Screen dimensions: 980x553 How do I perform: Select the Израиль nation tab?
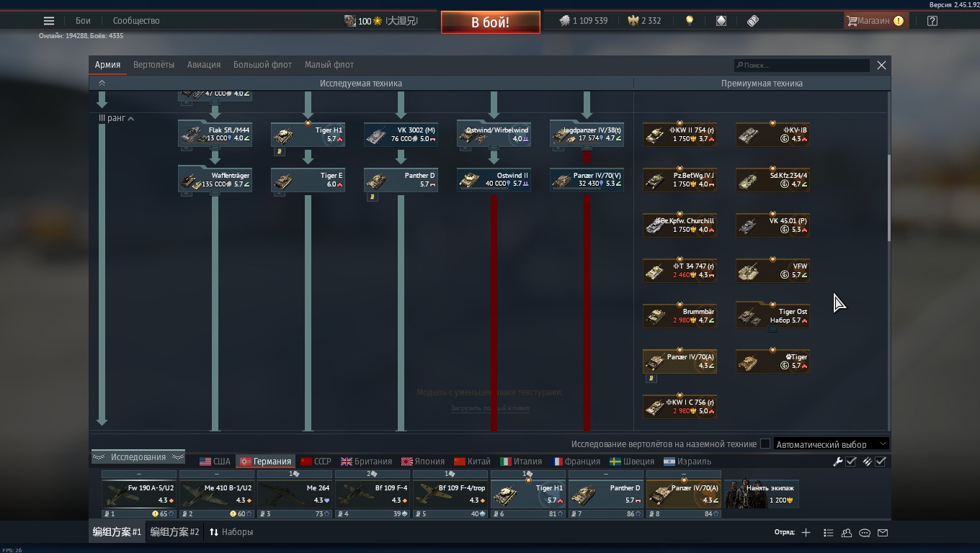(x=687, y=462)
